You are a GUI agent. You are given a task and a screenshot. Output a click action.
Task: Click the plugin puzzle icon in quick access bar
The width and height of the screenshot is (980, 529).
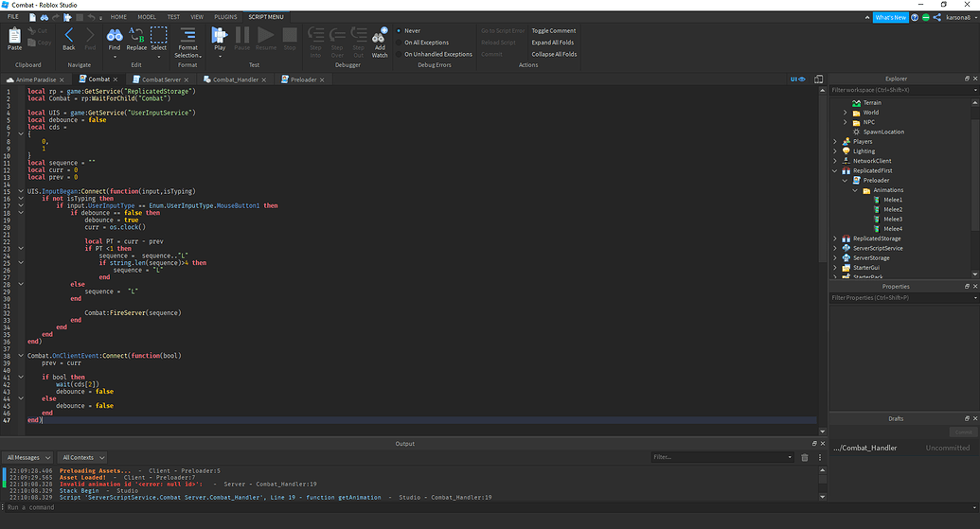tap(67, 17)
